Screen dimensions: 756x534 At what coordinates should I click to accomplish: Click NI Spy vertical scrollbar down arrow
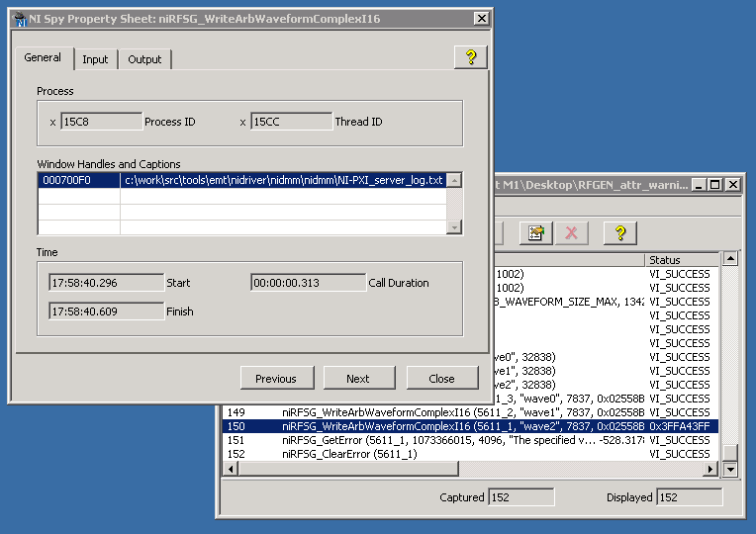coord(730,470)
